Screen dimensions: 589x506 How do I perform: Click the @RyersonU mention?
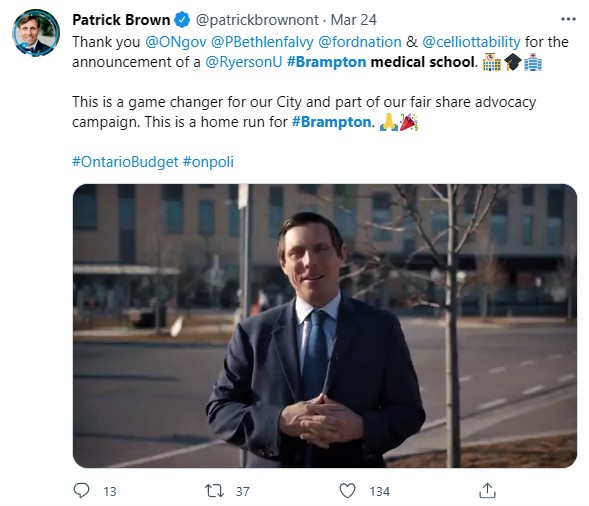pyautogui.click(x=243, y=62)
